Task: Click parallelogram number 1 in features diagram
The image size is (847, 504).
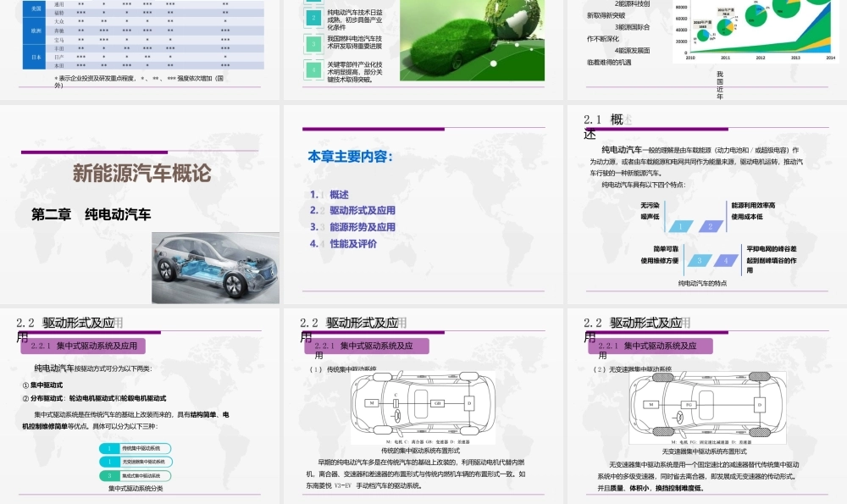Action: click(x=681, y=226)
